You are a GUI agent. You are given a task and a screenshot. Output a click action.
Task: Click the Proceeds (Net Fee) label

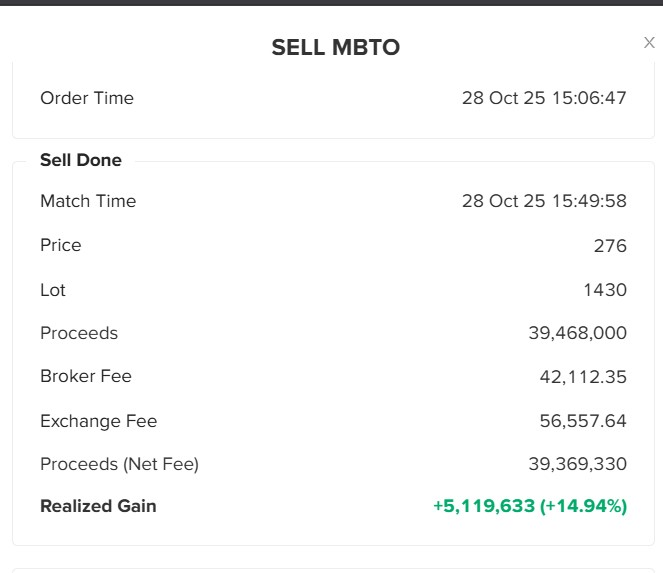click(x=119, y=464)
